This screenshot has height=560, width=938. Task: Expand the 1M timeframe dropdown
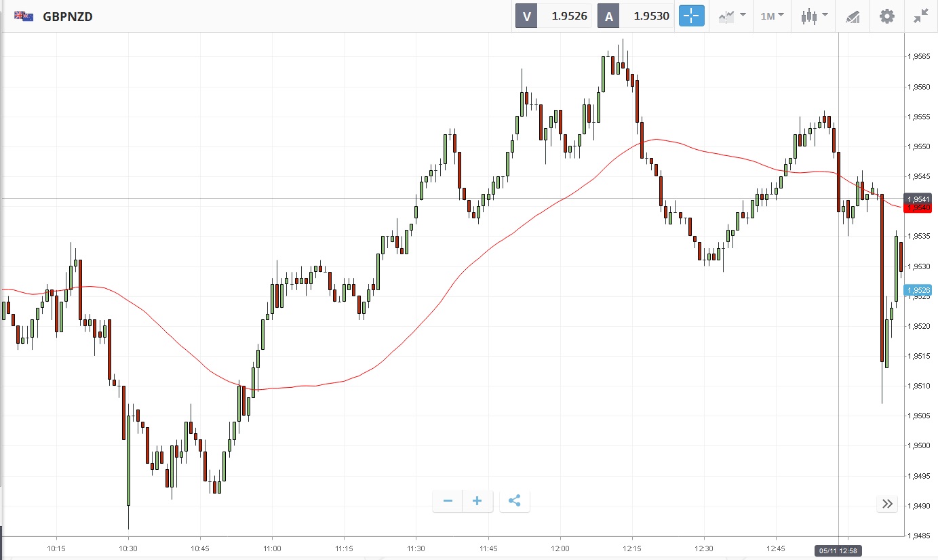772,16
